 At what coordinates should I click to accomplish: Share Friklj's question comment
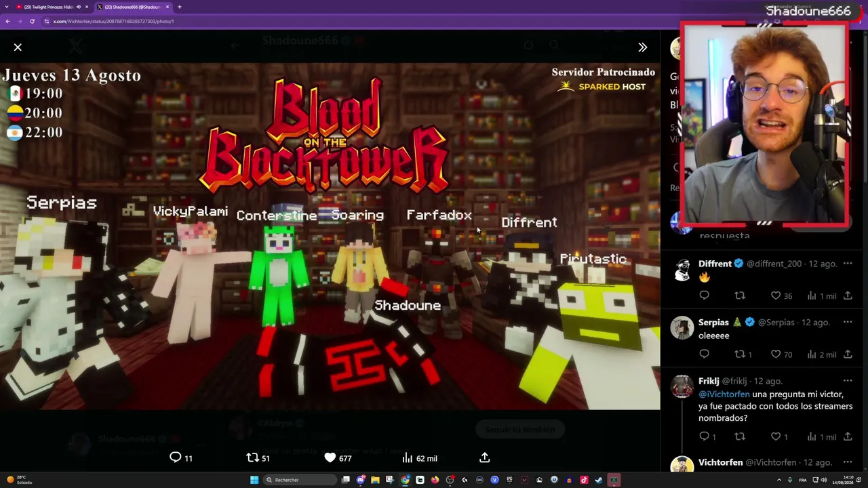[x=848, y=436]
